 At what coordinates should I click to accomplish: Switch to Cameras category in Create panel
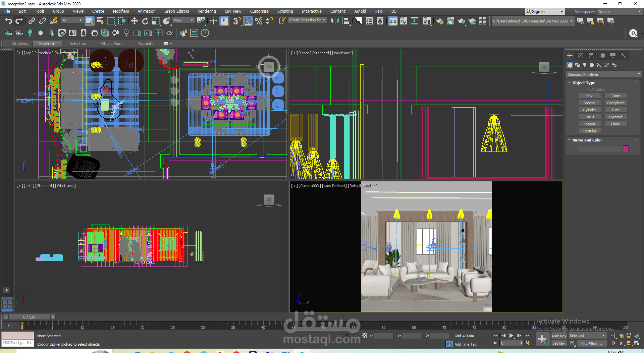[x=592, y=65]
